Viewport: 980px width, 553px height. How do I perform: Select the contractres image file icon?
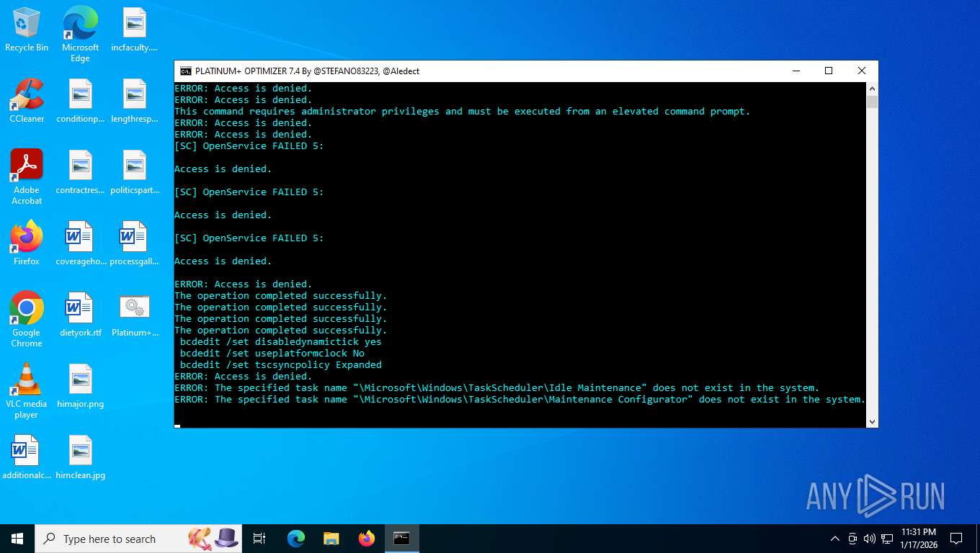(x=80, y=172)
